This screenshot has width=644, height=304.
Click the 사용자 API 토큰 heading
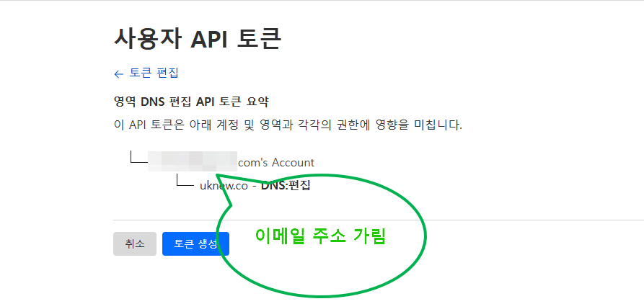197,39
